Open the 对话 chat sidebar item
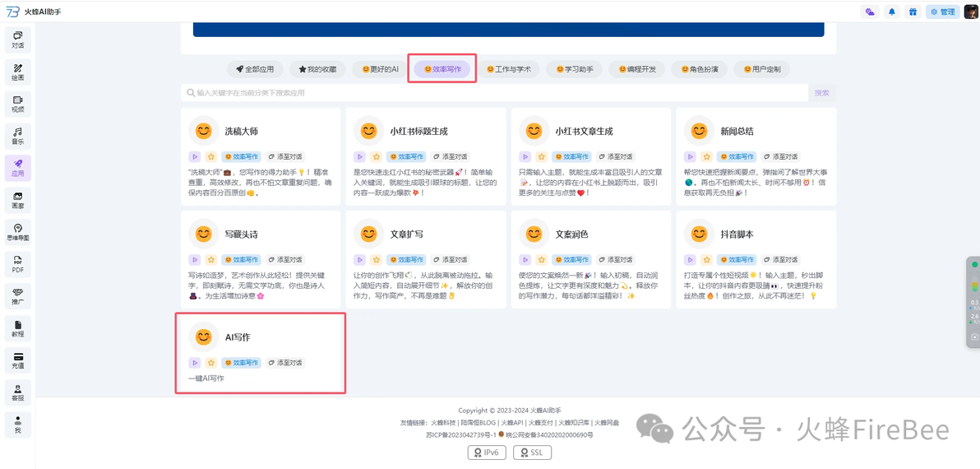Image resolution: width=980 pixels, height=469 pixels. click(x=17, y=39)
